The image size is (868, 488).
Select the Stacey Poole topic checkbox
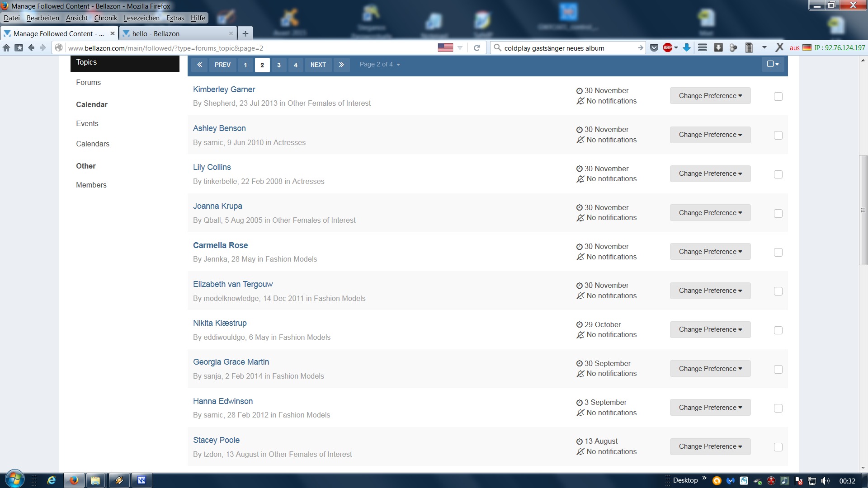pos(778,447)
